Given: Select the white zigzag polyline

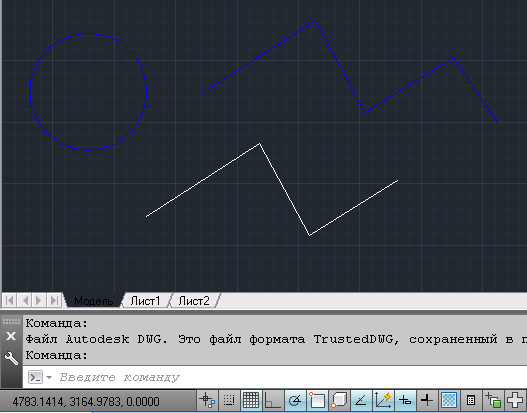Looking at the screenshot, I should (284, 190).
